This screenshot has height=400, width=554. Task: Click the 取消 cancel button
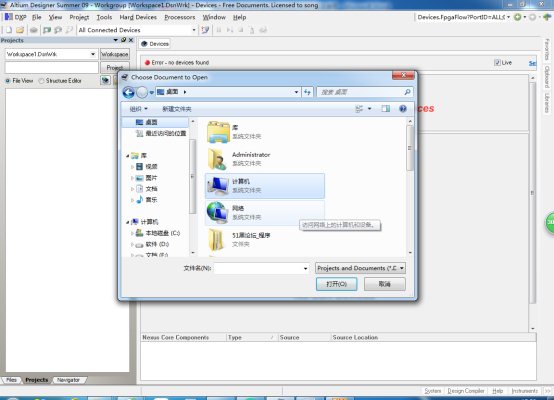coord(384,284)
